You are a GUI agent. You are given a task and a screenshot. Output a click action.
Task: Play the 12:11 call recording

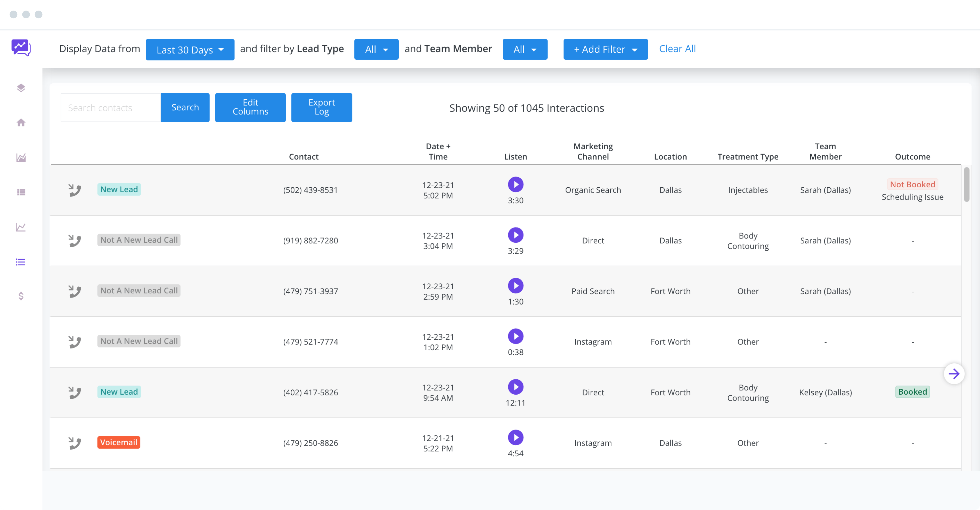tap(516, 387)
